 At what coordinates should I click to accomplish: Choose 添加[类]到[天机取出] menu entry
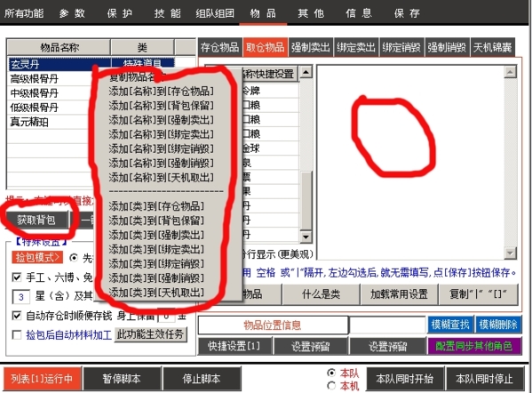click(x=156, y=293)
